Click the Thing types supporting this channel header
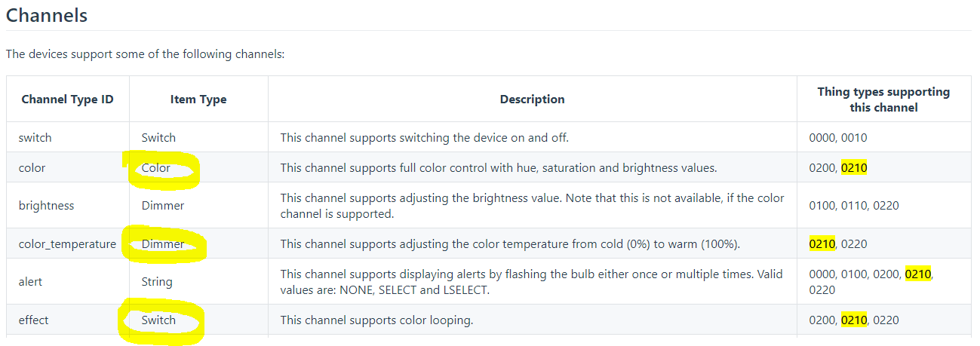 pyautogui.click(x=883, y=100)
